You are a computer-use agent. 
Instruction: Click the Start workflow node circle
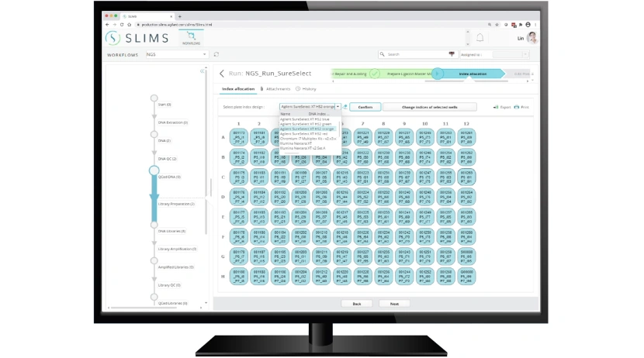tap(154, 98)
